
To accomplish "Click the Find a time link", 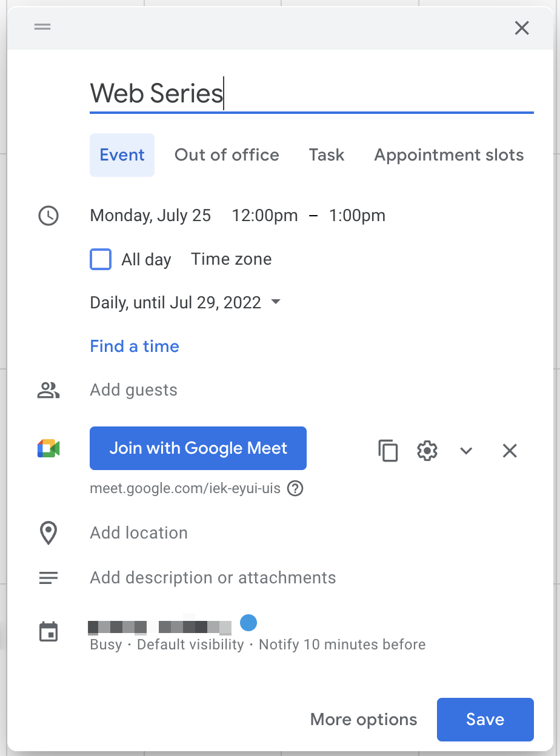I will pos(135,346).
